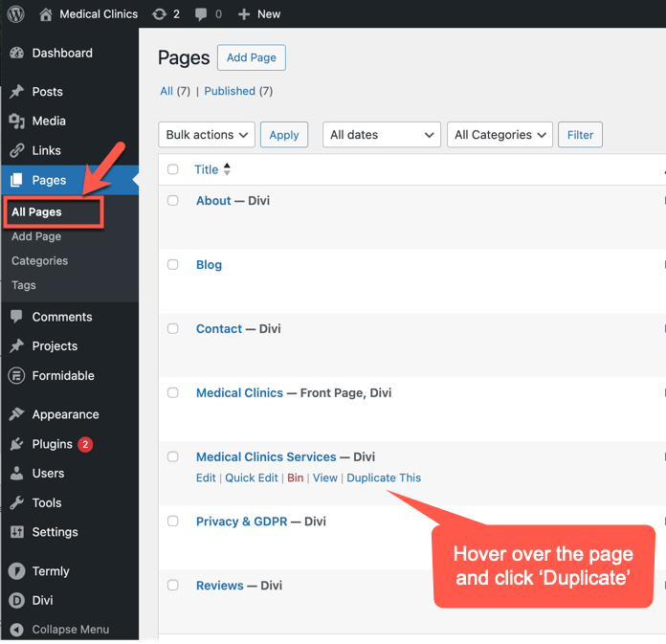Open Media library icon in sidebar
The height and width of the screenshot is (644, 666).
click(x=17, y=122)
